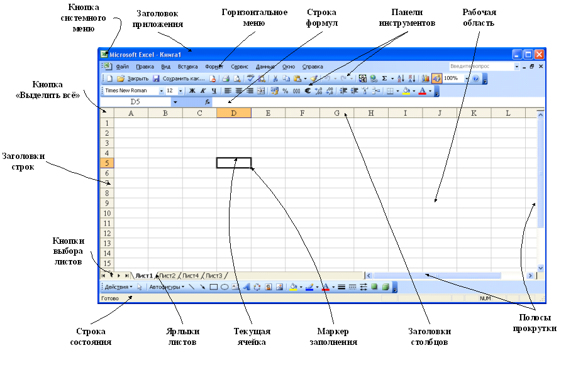The height and width of the screenshot is (365, 588).
Task: Run the ABC spelling check icon
Action: [250, 78]
